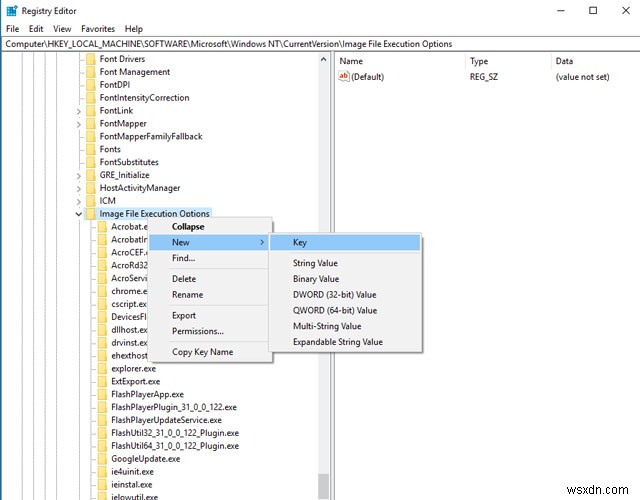Expand the GRE_Initialize key
This screenshot has height=500, width=640.
pyautogui.click(x=79, y=176)
